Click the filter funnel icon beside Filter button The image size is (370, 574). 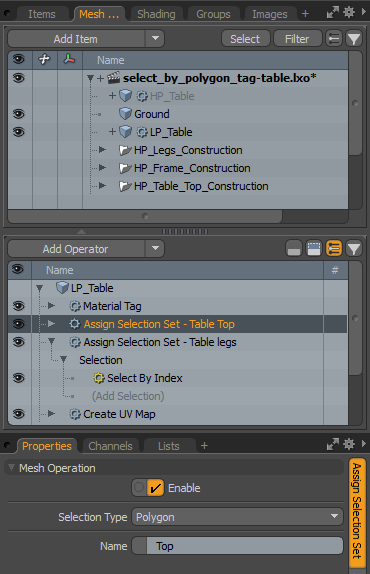(354, 39)
